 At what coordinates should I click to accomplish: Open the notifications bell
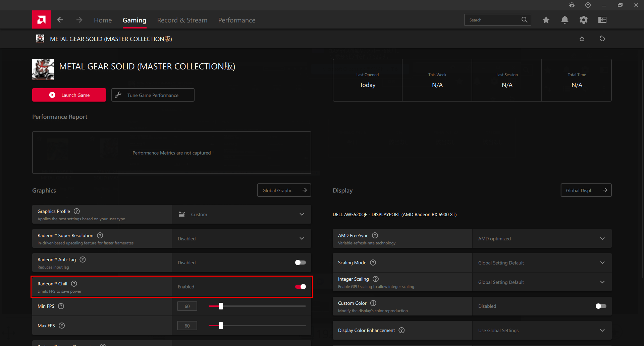click(x=565, y=20)
